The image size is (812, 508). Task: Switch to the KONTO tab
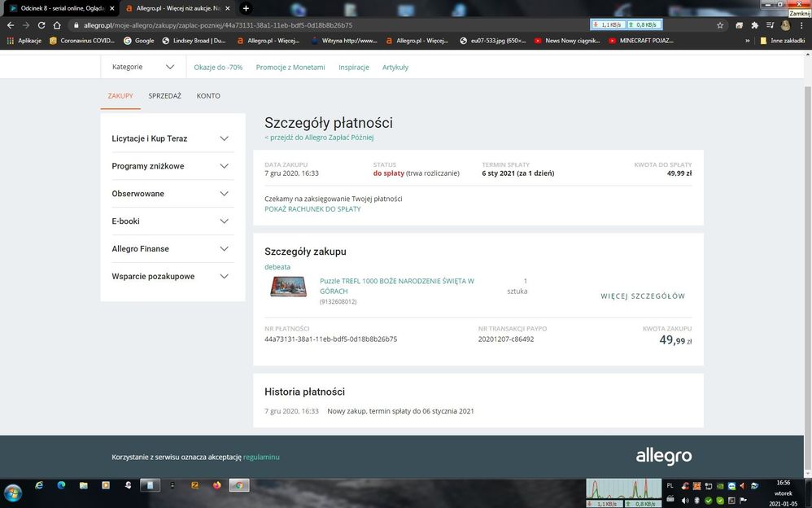pos(208,96)
